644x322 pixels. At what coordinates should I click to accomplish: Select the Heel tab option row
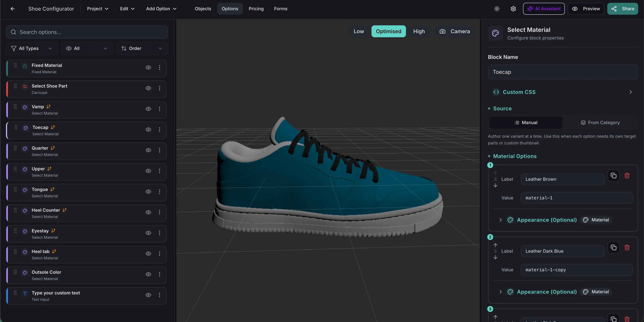86,255
